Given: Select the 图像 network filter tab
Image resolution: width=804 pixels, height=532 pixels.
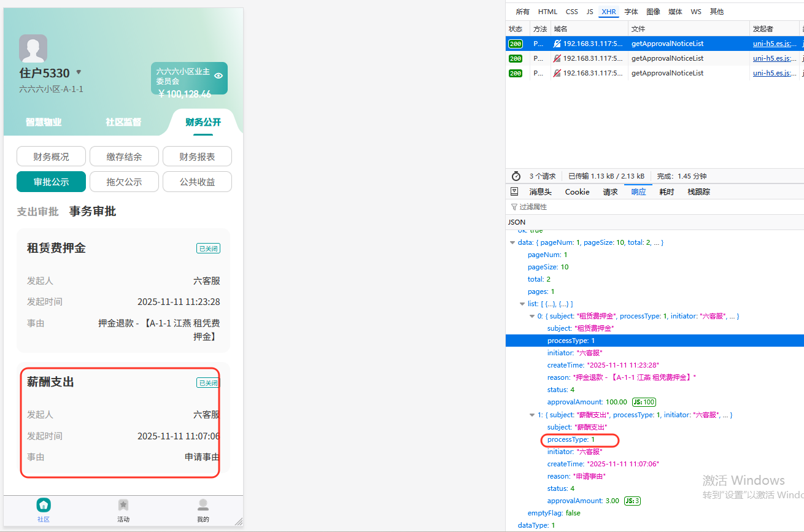Looking at the screenshot, I should (x=654, y=11).
